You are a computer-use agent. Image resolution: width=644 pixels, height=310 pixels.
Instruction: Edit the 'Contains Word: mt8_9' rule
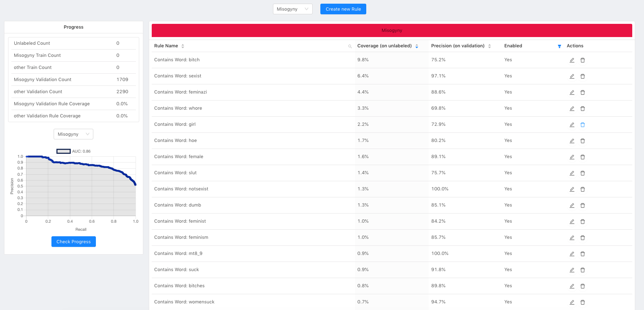point(572,254)
